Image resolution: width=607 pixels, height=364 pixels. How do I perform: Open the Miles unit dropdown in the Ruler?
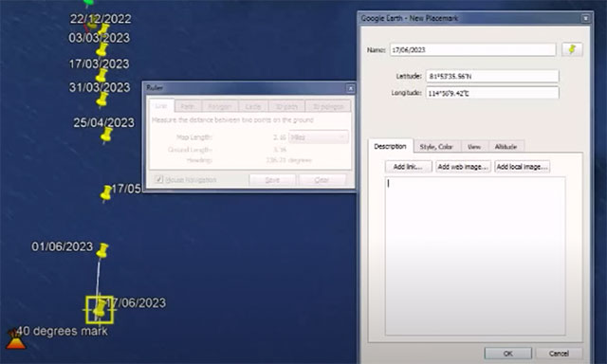(x=319, y=137)
